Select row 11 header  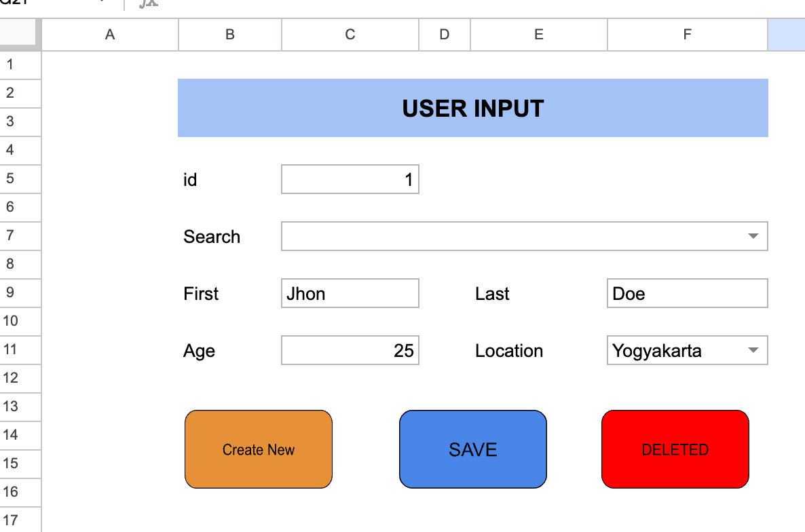point(20,349)
